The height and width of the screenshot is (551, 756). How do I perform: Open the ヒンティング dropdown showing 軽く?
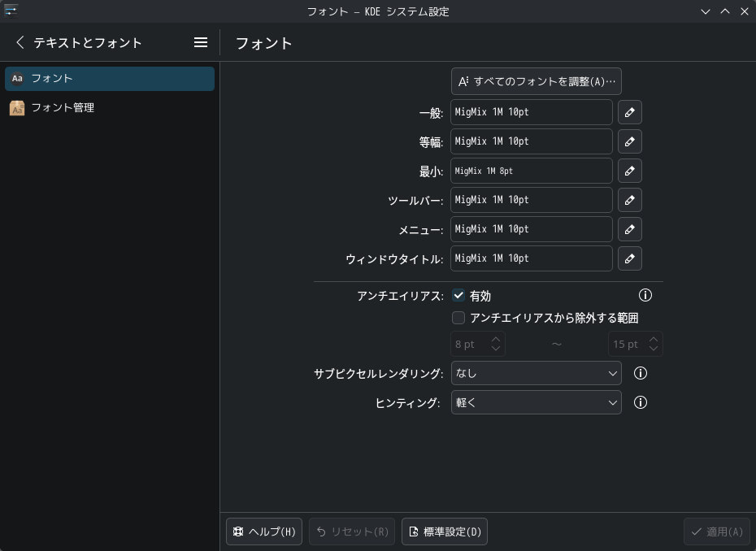(x=537, y=402)
